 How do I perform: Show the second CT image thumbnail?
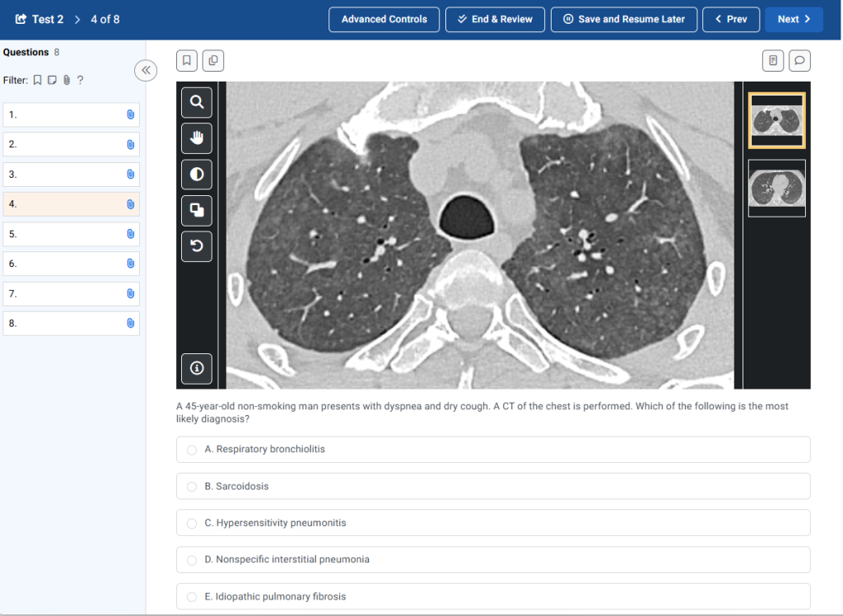click(x=776, y=188)
